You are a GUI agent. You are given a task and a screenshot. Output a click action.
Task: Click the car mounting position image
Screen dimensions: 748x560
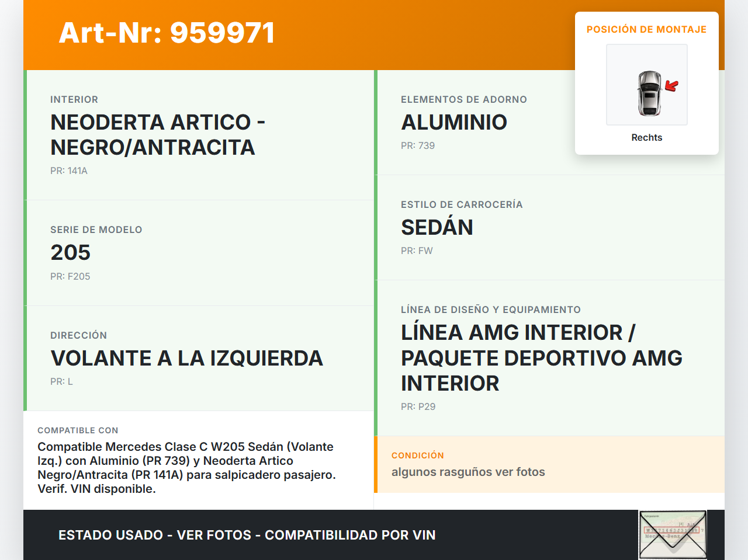(647, 85)
